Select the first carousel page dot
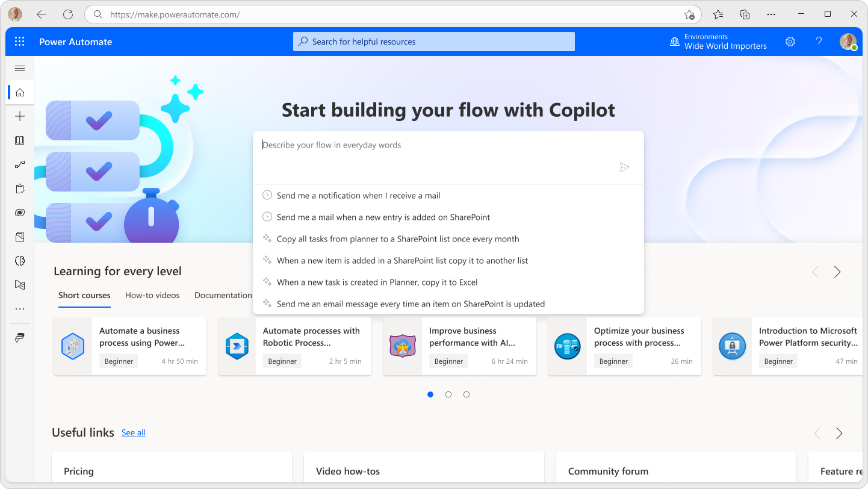The image size is (868, 489). coord(430,394)
